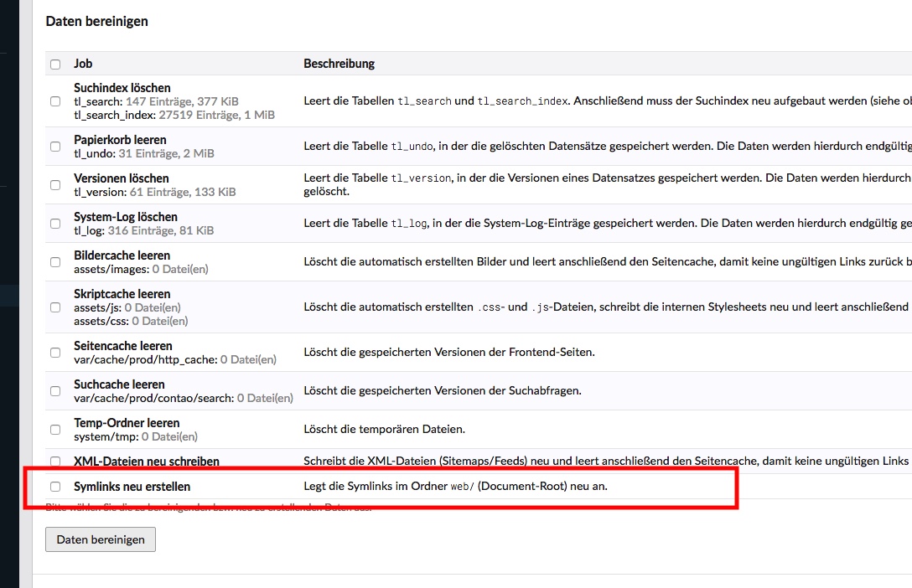The height and width of the screenshot is (588, 912).
Task: Click the XML-Dateien neu schreiben label
Action: click(x=147, y=462)
